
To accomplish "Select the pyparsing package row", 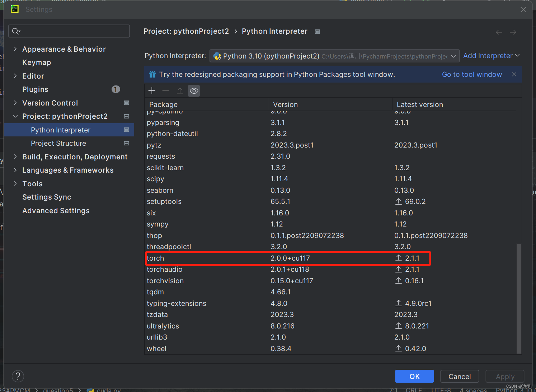I will (332, 122).
